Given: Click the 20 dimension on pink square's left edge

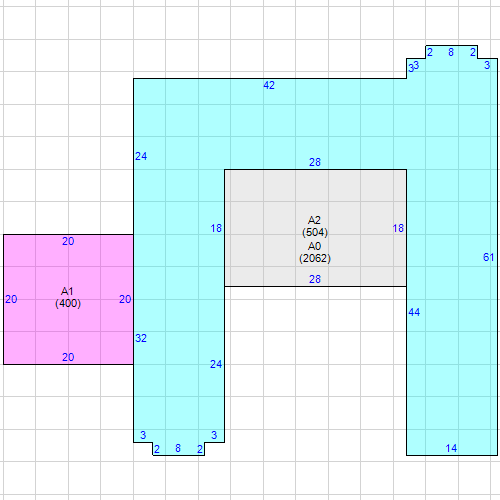Looking at the screenshot, I should [x=11, y=299].
